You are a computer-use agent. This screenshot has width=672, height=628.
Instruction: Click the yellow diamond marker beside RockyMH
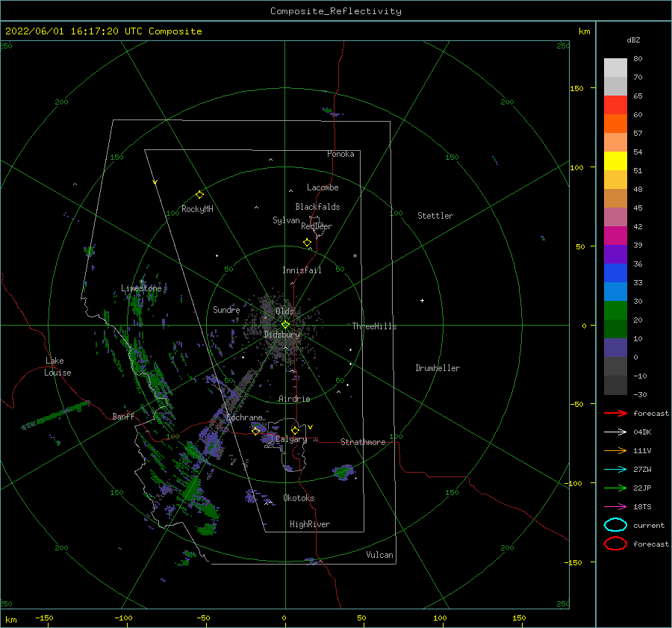199,195
